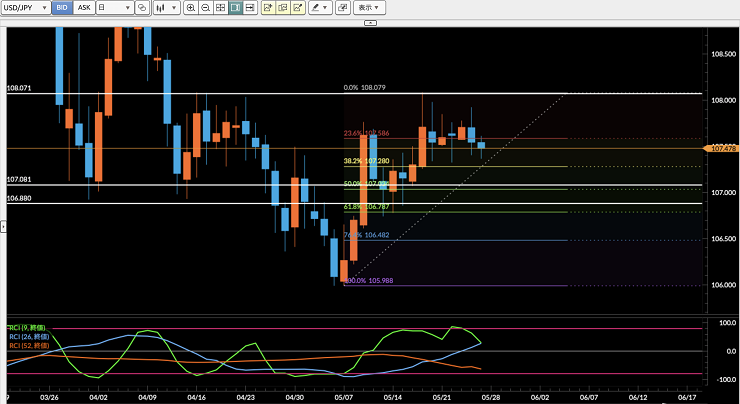740x404 pixels.
Task: Select the 108.071 horizontal line label
Action: 19,88
